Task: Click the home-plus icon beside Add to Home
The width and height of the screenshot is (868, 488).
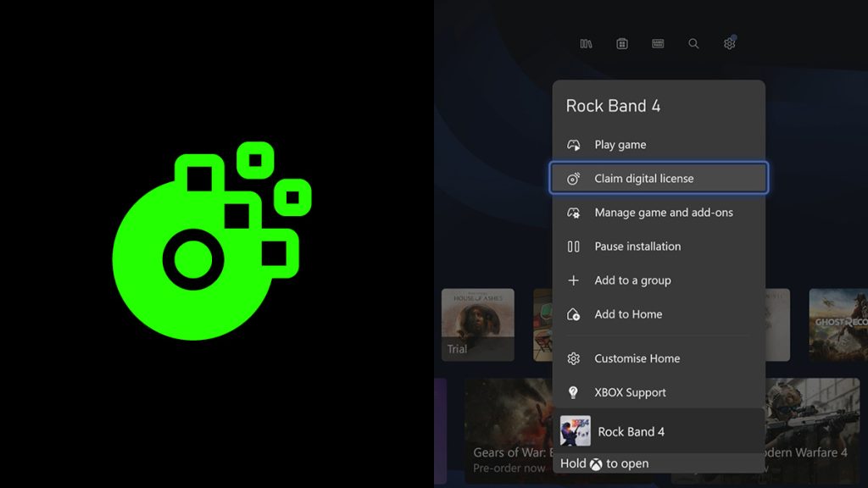Action: [x=574, y=314]
